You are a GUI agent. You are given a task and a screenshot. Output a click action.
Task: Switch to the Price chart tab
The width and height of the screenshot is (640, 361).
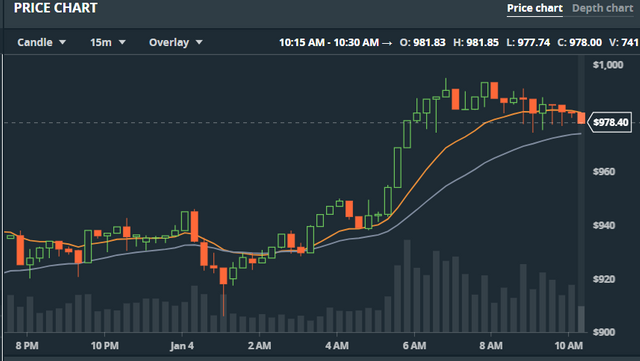535,8
